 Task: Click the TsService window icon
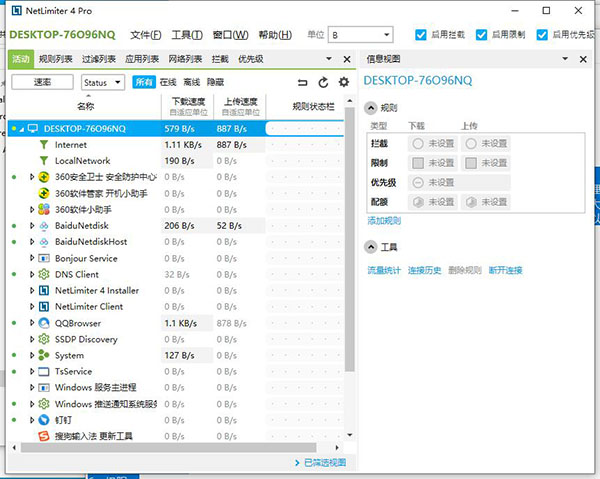click(44, 371)
